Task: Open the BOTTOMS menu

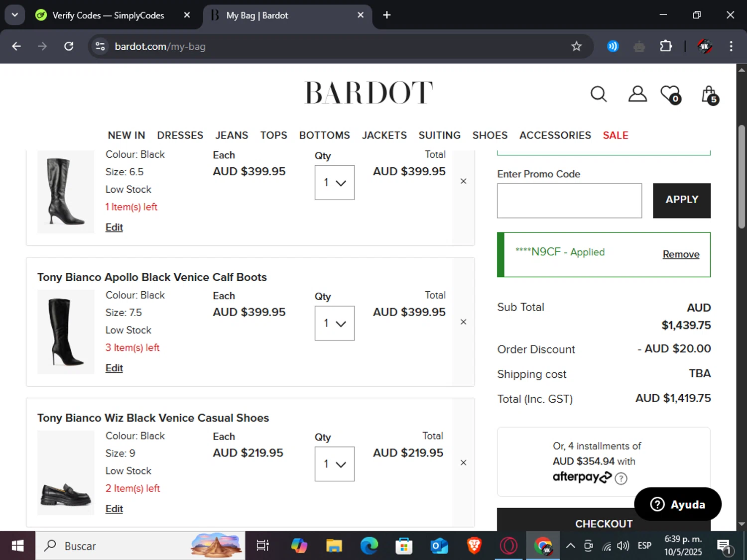Action: tap(325, 135)
